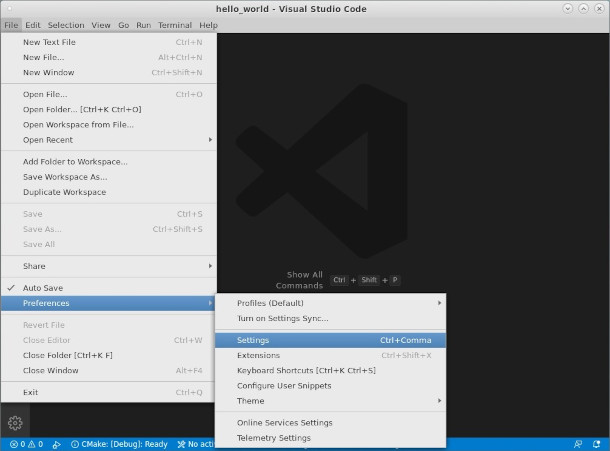Select Open Folder... entry
Screen dimensions: 610x451
[x=109, y=109]
